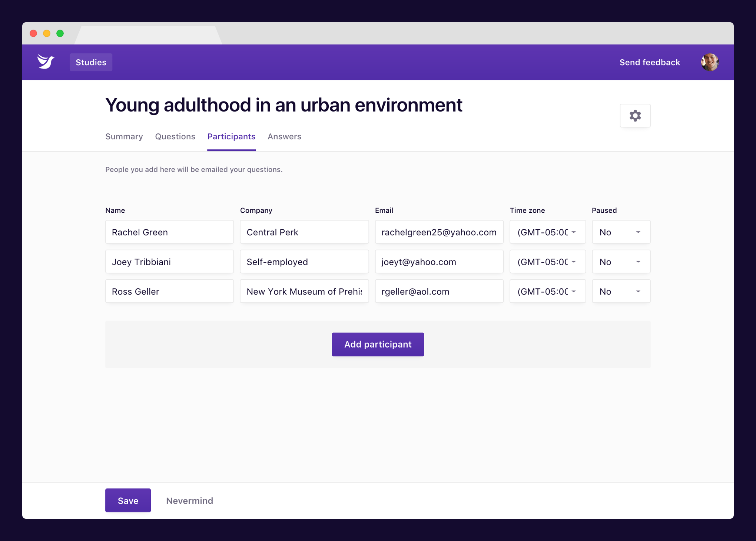Click the rgeller@aol.com email field

[x=439, y=292]
